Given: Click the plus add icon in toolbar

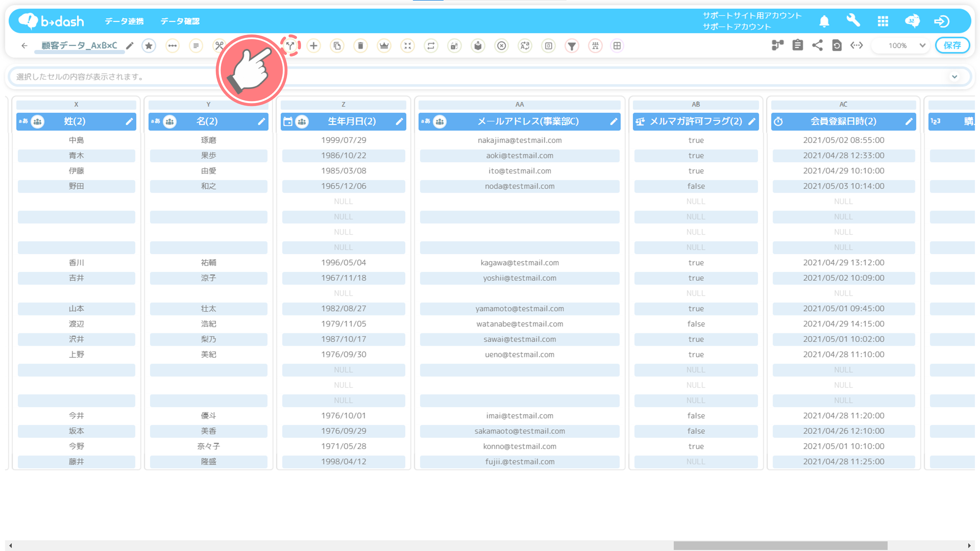Looking at the screenshot, I should coord(314,46).
